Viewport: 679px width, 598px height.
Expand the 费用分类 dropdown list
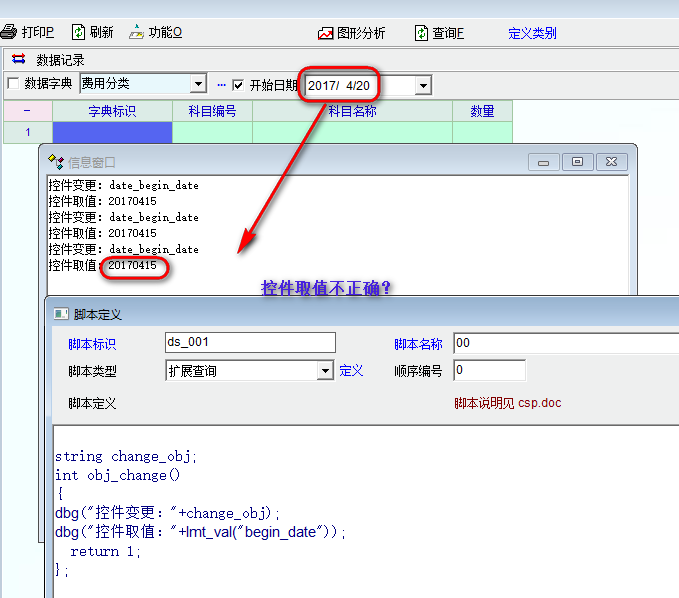click(198, 85)
